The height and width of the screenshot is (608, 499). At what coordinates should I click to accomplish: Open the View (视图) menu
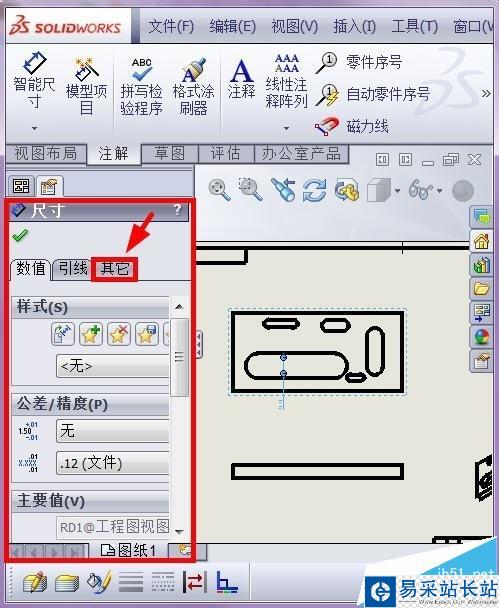point(294,27)
